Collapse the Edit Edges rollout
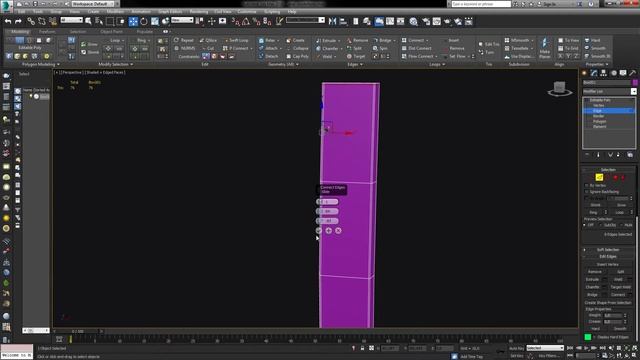640x360 pixels. click(608, 257)
